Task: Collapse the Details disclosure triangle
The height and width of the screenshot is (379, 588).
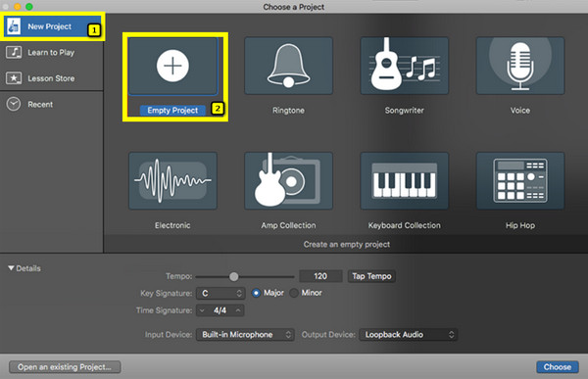Action: click(x=11, y=268)
